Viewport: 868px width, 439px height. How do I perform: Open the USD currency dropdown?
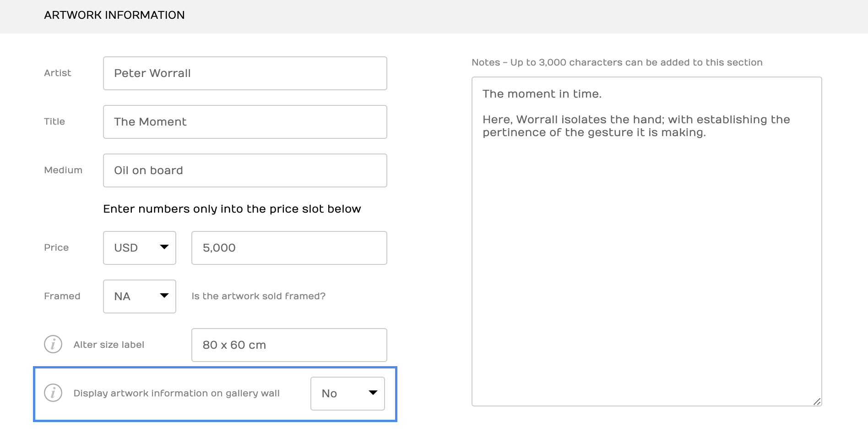pyautogui.click(x=140, y=248)
